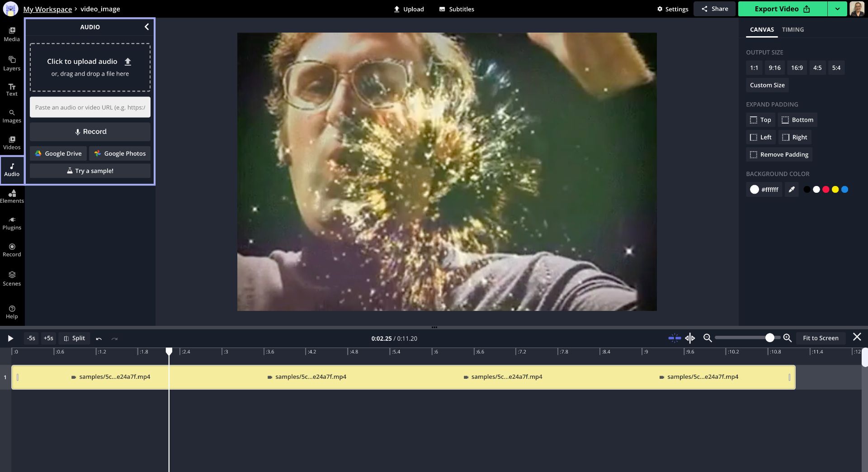Undo the last action
Image resolution: width=868 pixels, height=472 pixels.
coord(99,339)
